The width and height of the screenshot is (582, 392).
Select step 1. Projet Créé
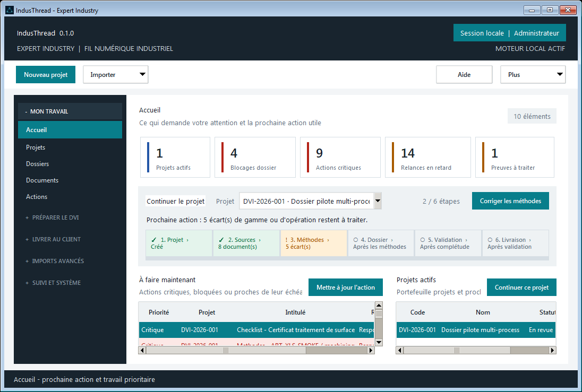179,243
